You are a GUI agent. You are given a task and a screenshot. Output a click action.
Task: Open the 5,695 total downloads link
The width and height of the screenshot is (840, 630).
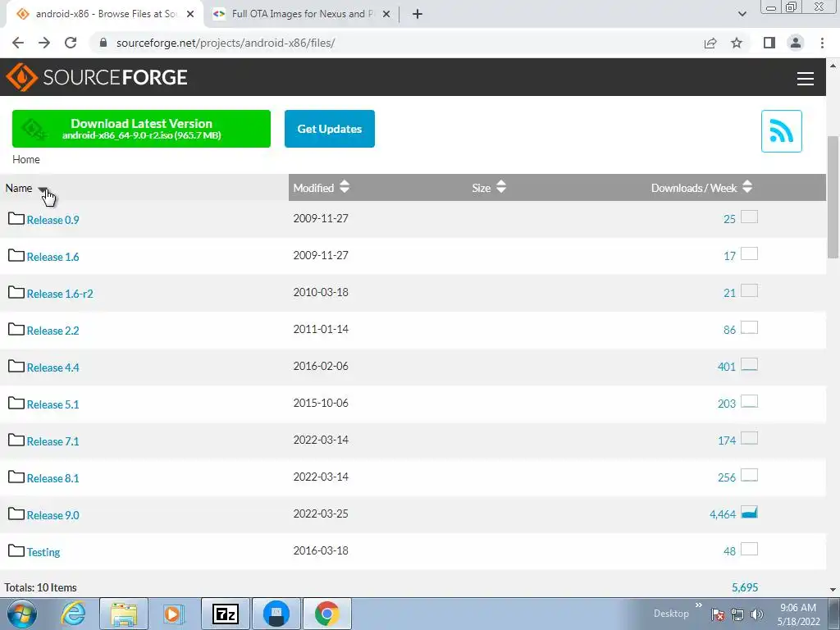click(745, 587)
